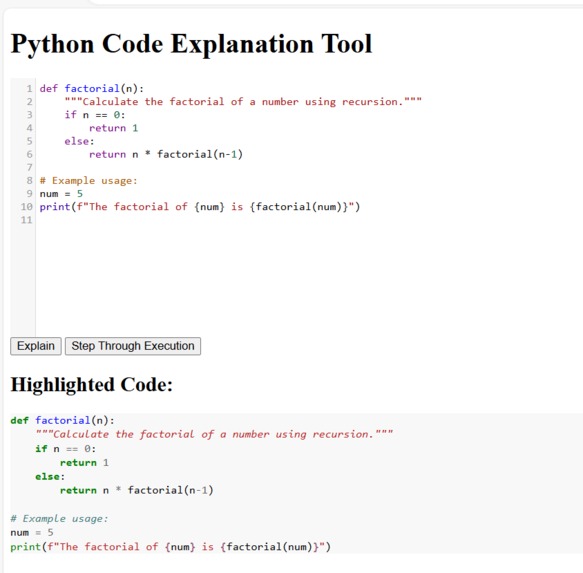The height and width of the screenshot is (573, 583).
Task: Click '# Example usage:' in highlighted code output
Action: [x=59, y=519]
